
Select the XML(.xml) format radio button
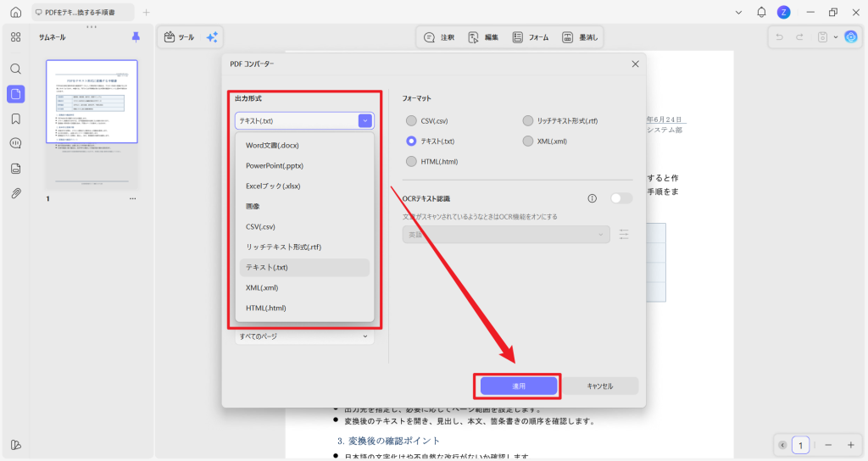click(527, 142)
